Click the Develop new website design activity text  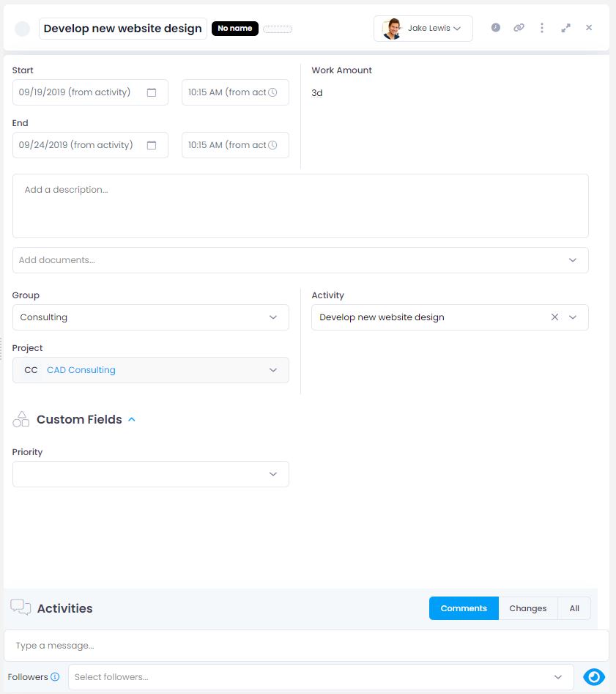382,317
